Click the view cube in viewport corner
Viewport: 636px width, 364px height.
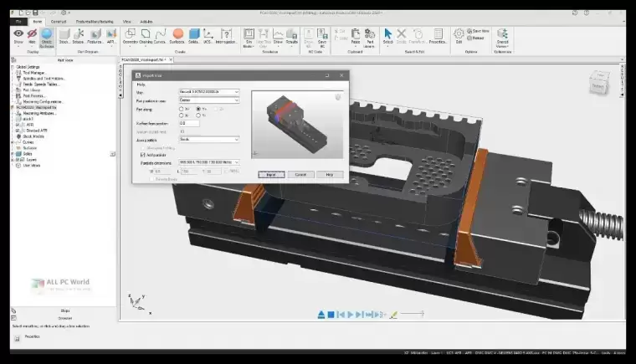(x=599, y=82)
